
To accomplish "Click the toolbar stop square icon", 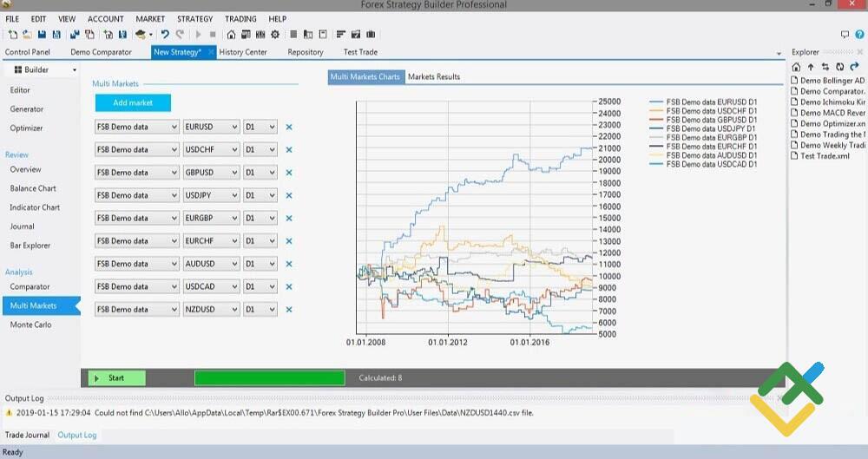I will click(213, 35).
